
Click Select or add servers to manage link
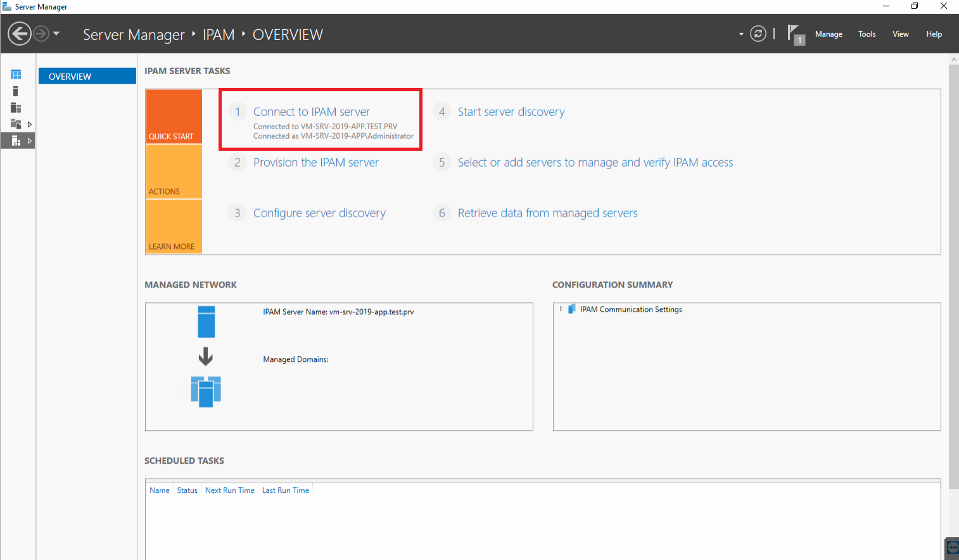(595, 162)
